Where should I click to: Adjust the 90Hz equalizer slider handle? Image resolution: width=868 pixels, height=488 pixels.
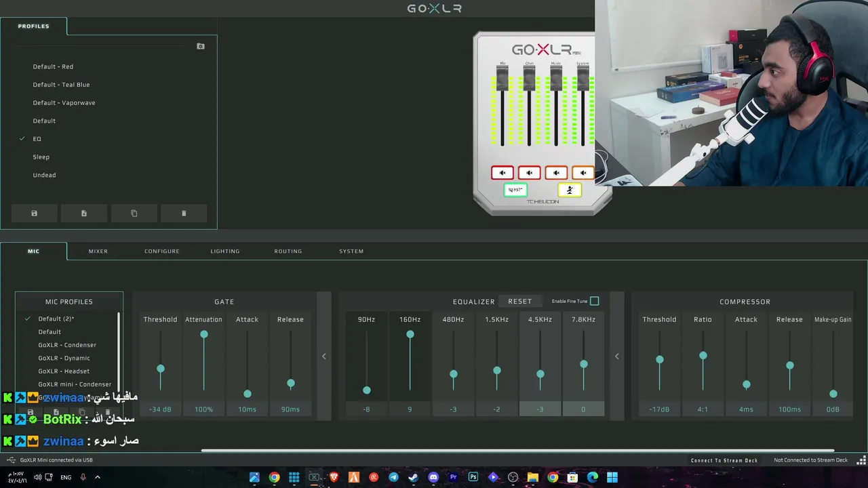point(367,390)
